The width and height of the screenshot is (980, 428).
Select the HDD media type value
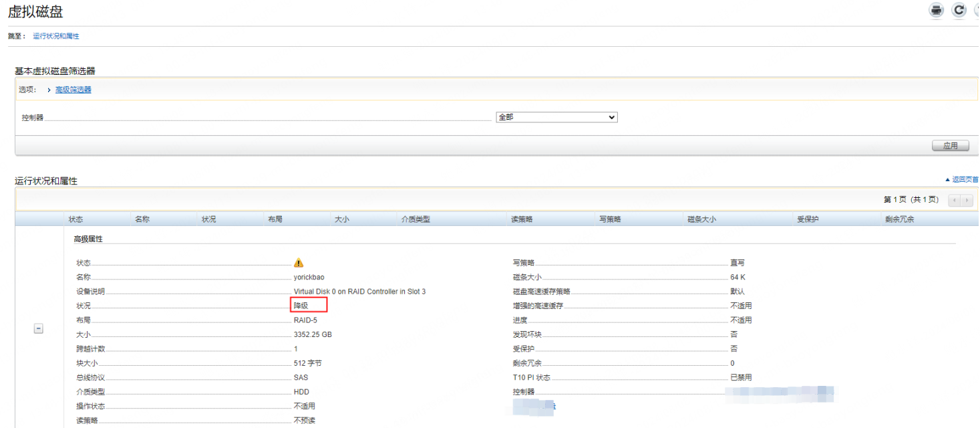(x=301, y=392)
